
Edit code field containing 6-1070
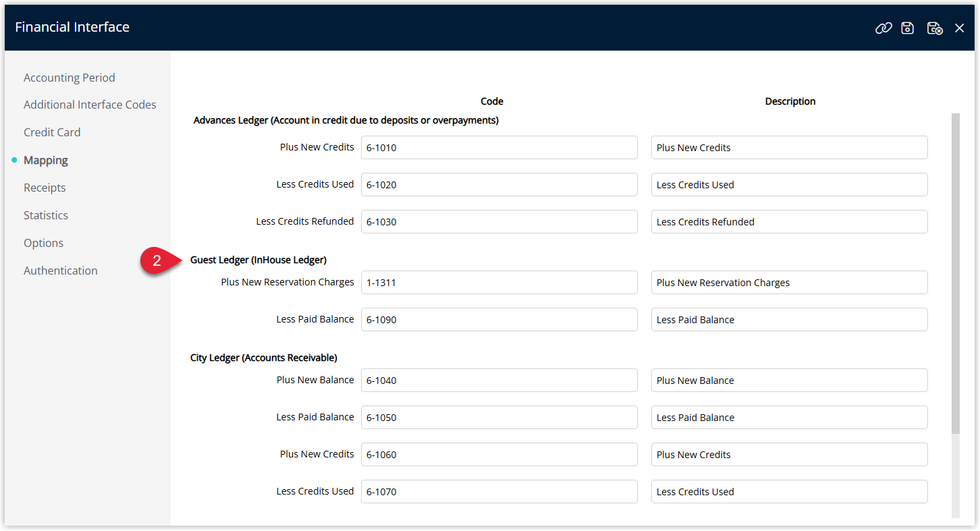[499, 492]
